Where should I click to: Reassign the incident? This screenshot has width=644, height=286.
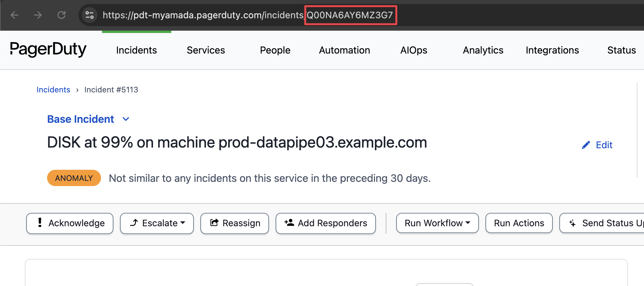[235, 223]
